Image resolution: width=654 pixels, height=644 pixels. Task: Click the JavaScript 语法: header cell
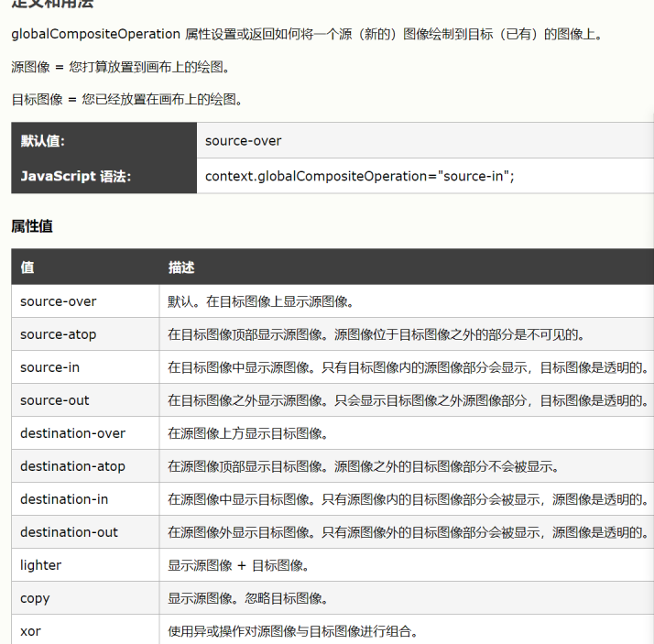point(104,176)
